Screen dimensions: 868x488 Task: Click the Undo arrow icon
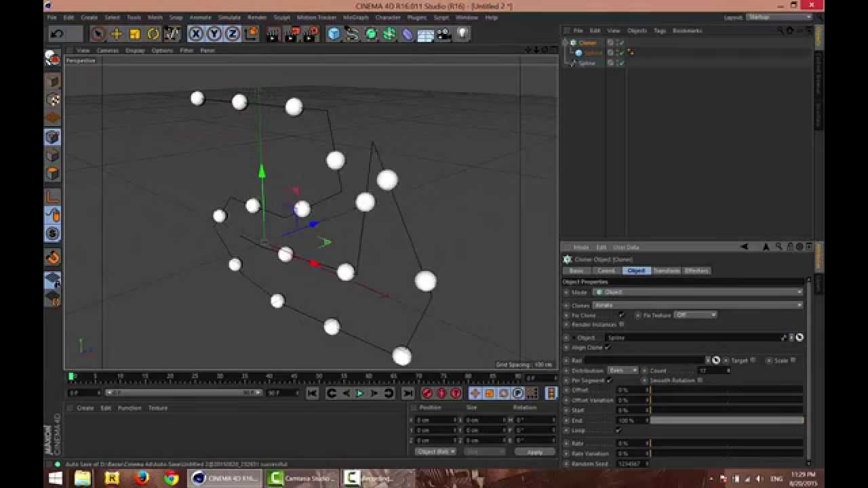[x=57, y=33]
